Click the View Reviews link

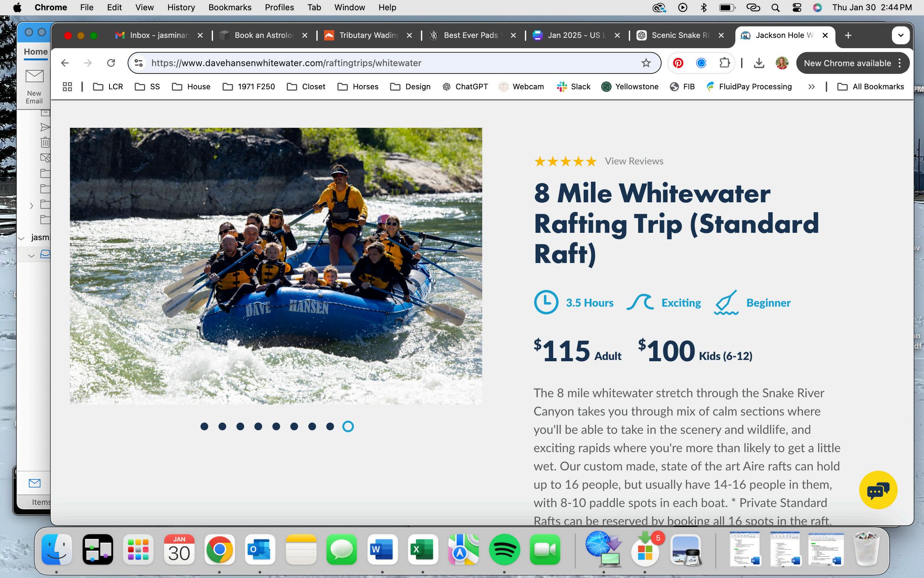pyautogui.click(x=634, y=161)
